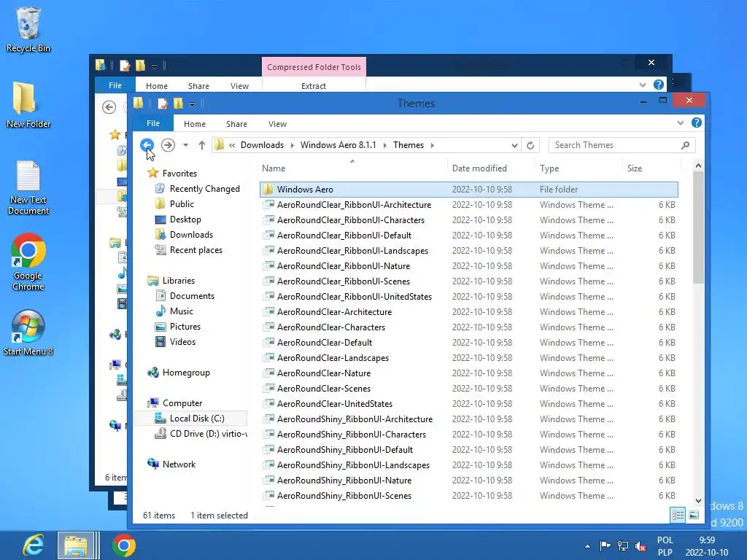
Task: Open the File tab in Themes window
Action: pos(153,123)
